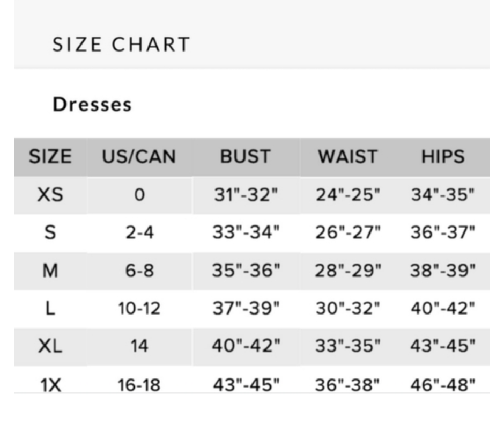Select the HIPS column header
This screenshot has height=423, width=504.
[x=442, y=157]
